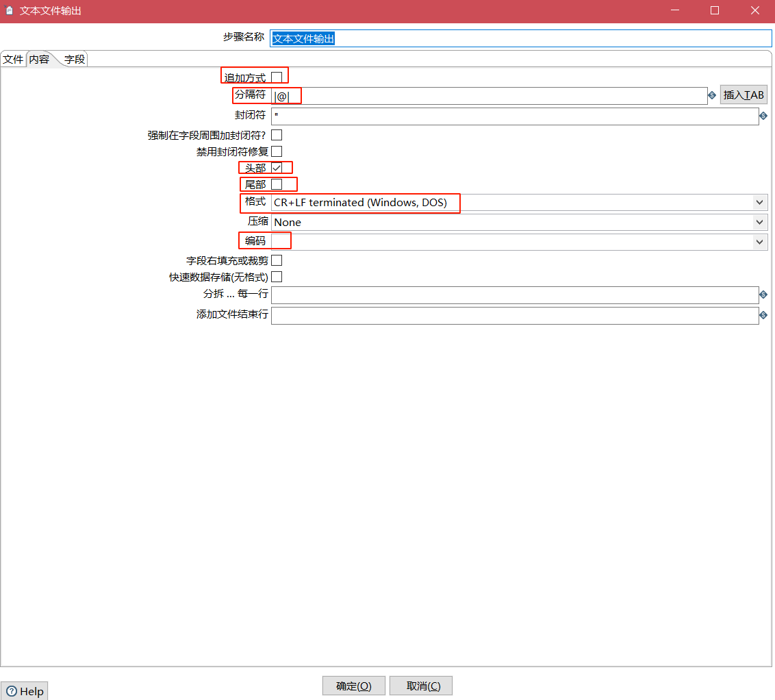Open Help with the question mark button
Image resolution: width=775 pixels, height=700 pixels.
click(25, 691)
